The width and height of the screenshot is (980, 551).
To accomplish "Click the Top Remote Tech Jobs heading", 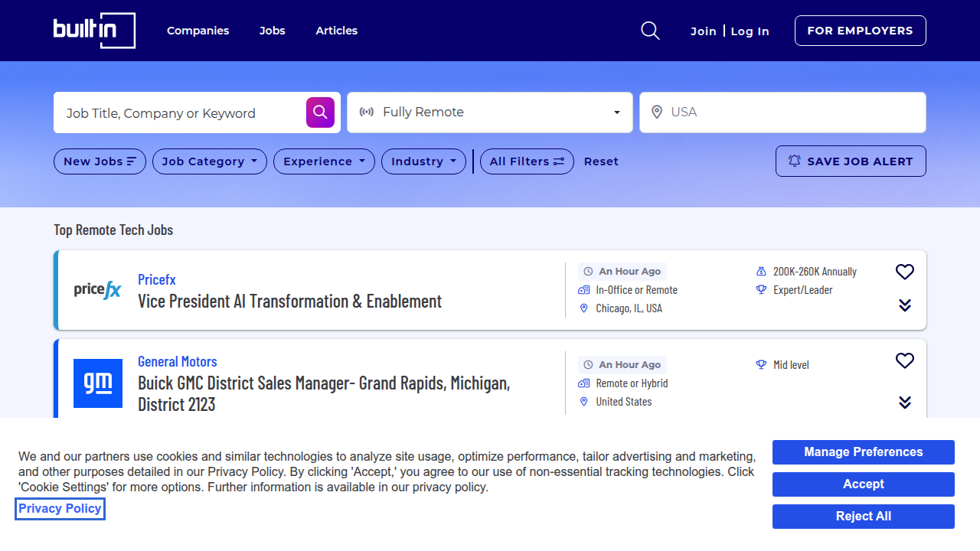I will (113, 230).
